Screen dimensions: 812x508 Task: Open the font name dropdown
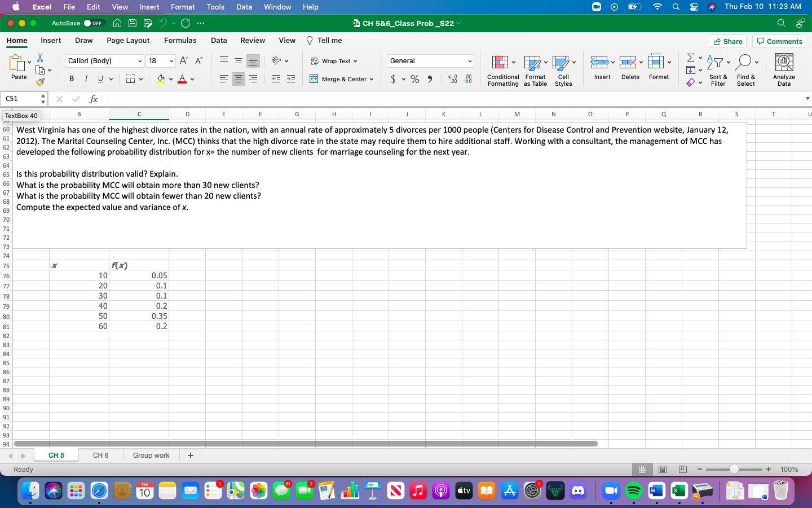click(140, 61)
